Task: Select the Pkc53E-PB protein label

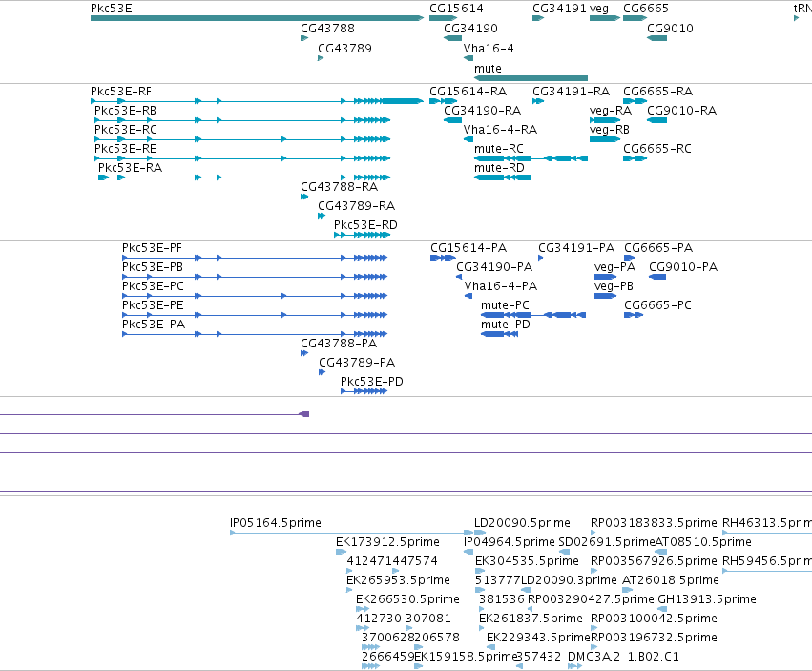Action: [153, 267]
